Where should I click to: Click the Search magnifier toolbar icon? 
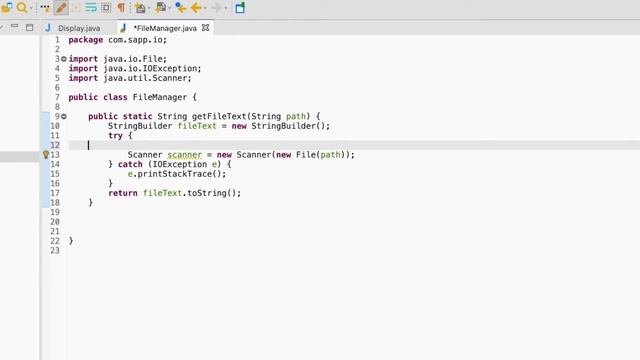click(x=22, y=8)
